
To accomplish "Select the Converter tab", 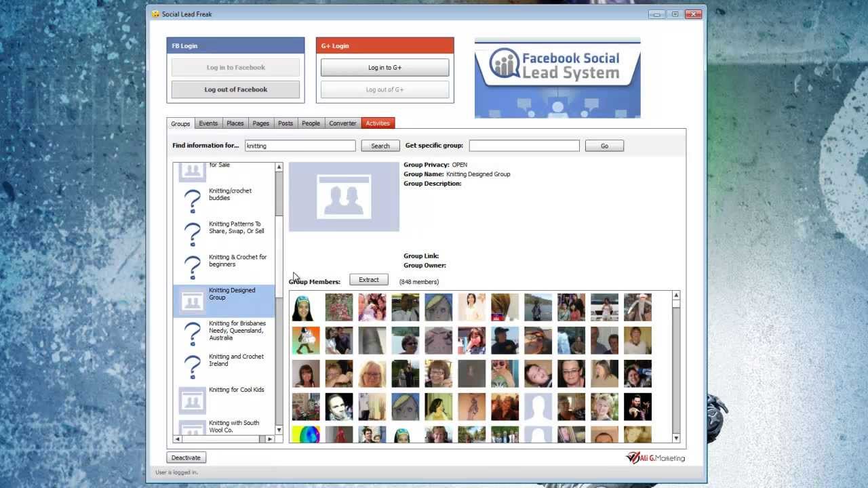I will pos(342,123).
